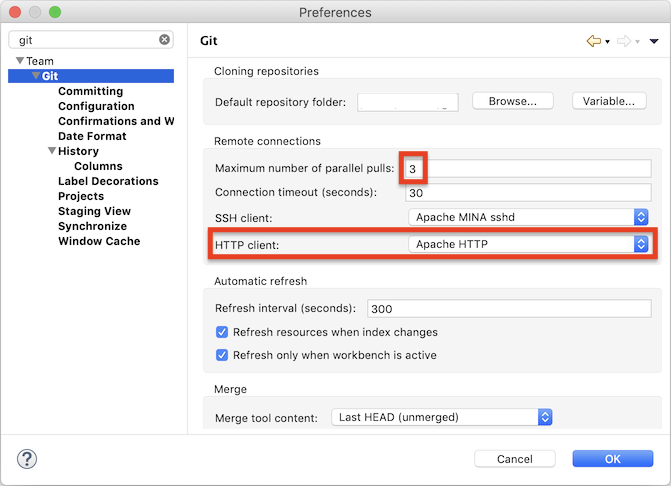Select the Team category in tree

(x=40, y=61)
